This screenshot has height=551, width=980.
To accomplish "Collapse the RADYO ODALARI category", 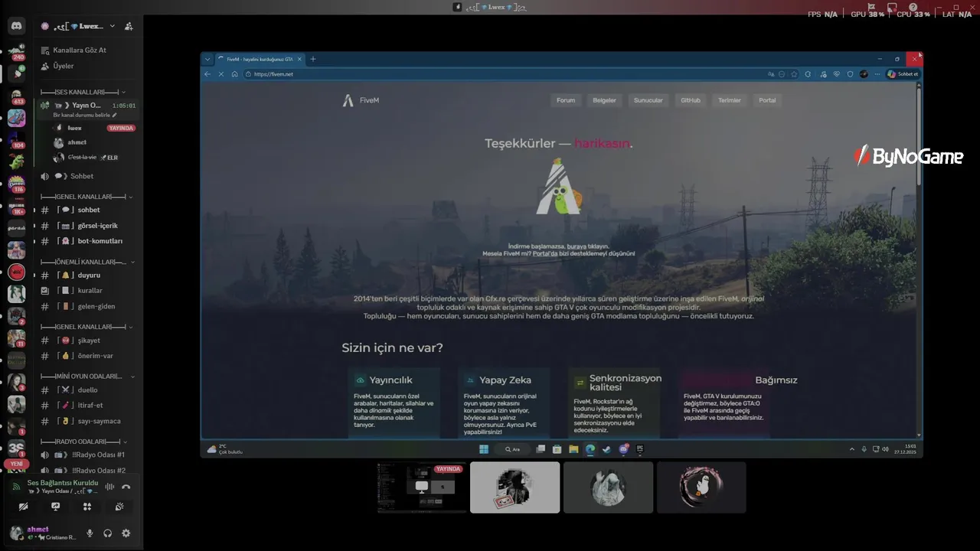I will click(83, 442).
